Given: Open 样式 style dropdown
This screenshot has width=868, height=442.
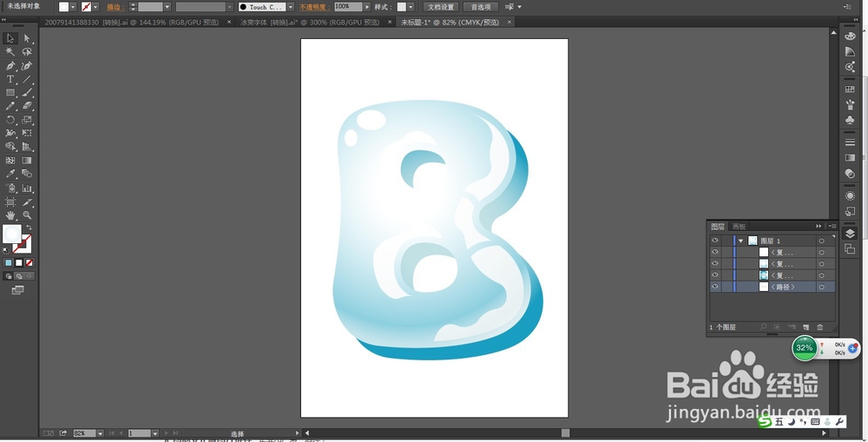Looking at the screenshot, I should coord(411,7).
